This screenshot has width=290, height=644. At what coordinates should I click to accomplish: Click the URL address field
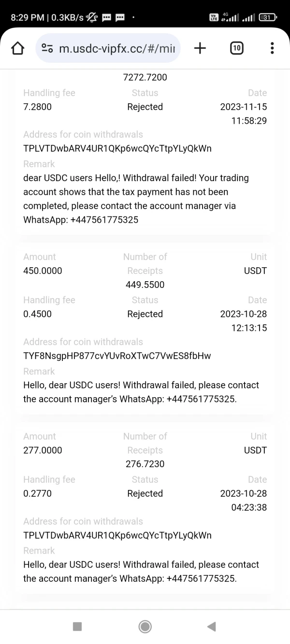pos(119,48)
